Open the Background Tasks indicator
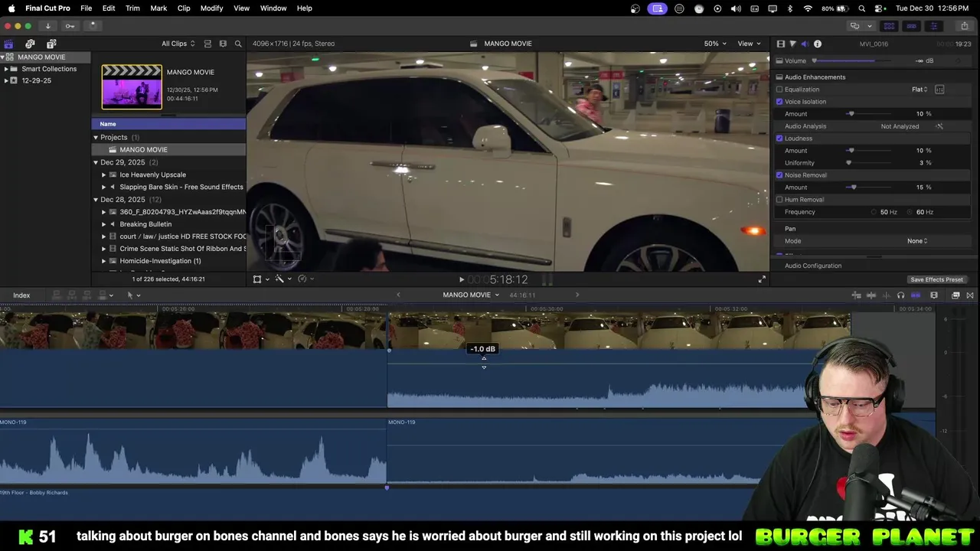Viewport: 980px width, 551px height. 92,25
